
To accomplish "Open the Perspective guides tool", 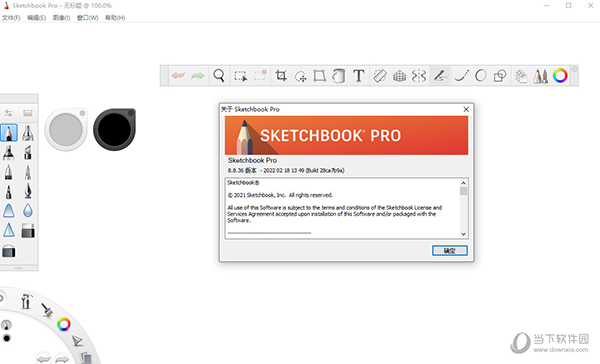I will [399, 76].
